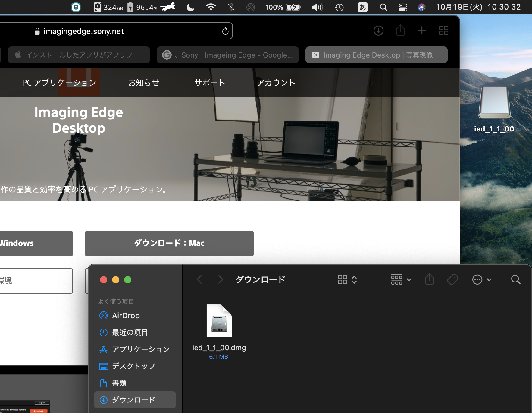Show Safari tab overview grid
This screenshot has width=532, height=413.
click(x=443, y=30)
